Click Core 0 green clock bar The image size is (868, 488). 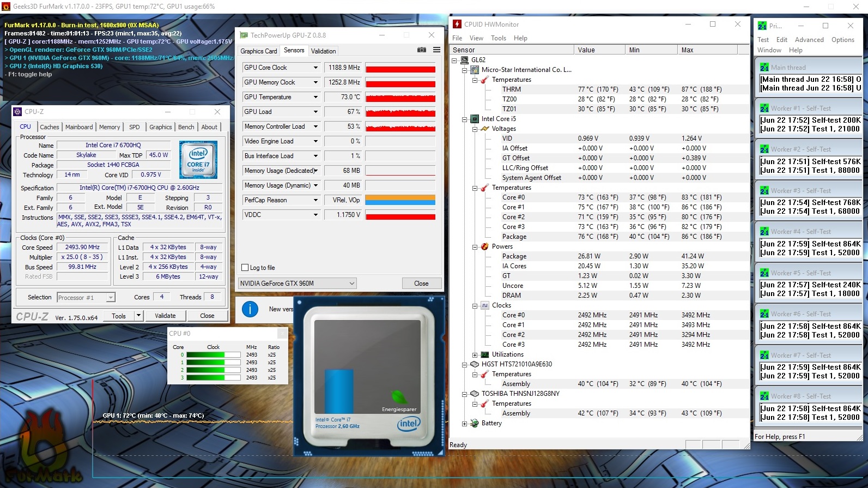click(x=214, y=355)
